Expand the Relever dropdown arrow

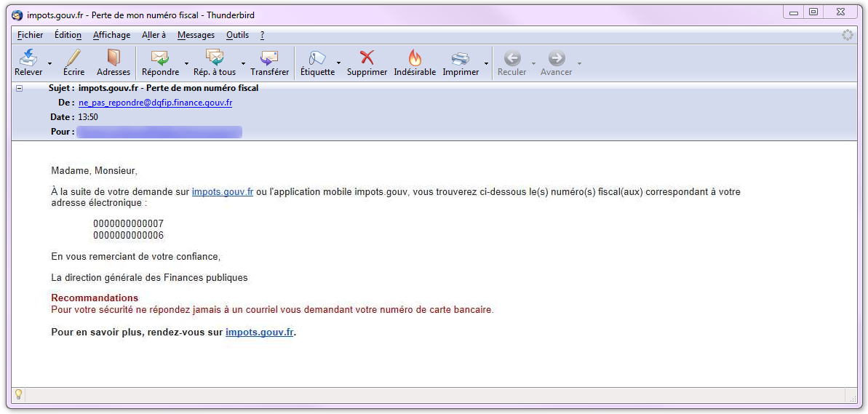pyautogui.click(x=50, y=63)
